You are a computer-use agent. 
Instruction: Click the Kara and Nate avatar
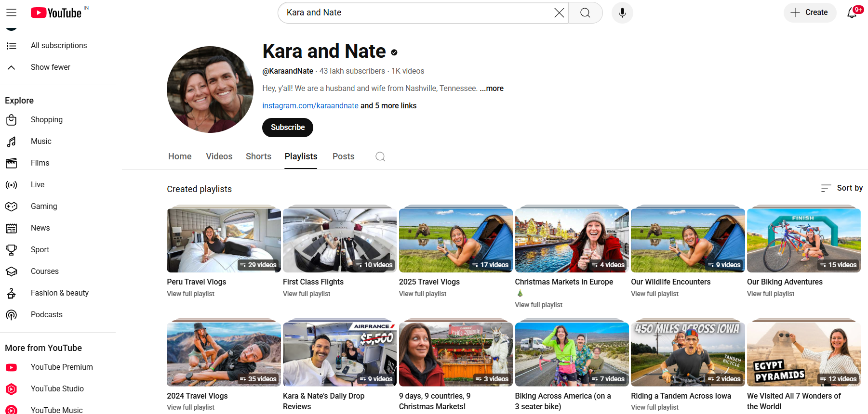pyautogui.click(x=210, y=90)
